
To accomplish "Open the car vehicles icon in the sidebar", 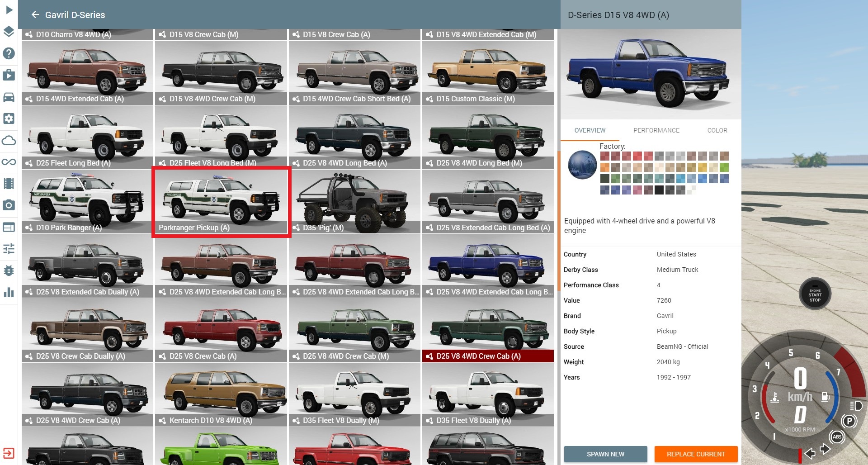I will click(x=9, y=97).
